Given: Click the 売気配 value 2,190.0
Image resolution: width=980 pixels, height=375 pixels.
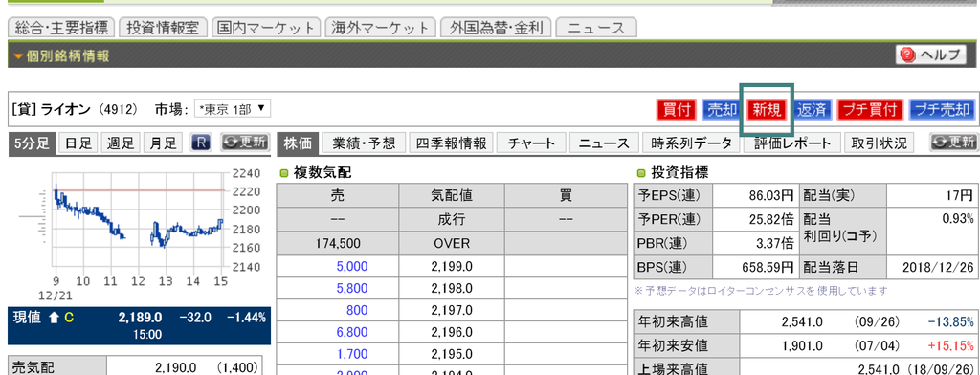Looking at the screenshot, I should [x=176, y=367].
